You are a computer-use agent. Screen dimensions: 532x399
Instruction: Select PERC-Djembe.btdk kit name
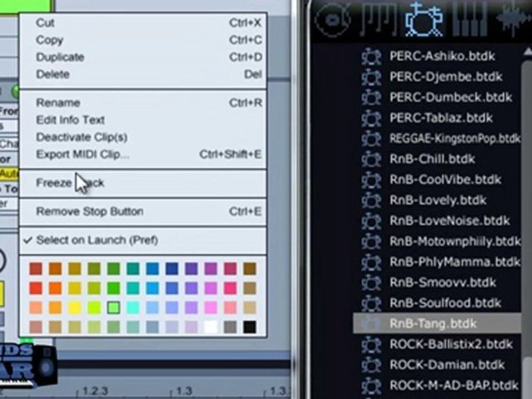pos(446,77)
